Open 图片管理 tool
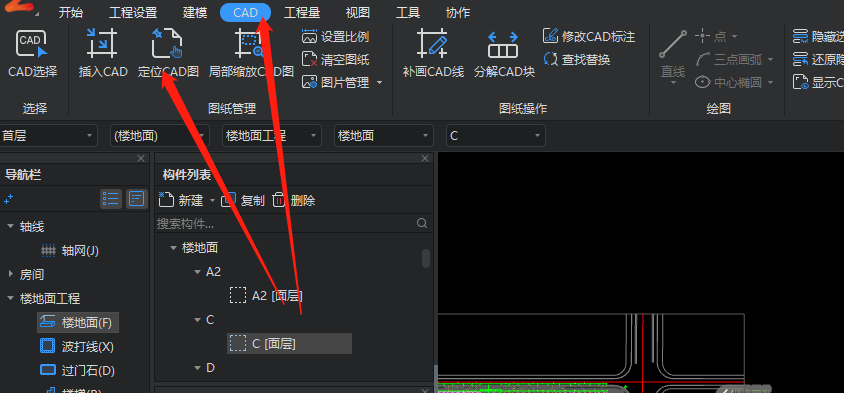Image resolution: width=844 pixels, height=393 pixels. [335, 82]
